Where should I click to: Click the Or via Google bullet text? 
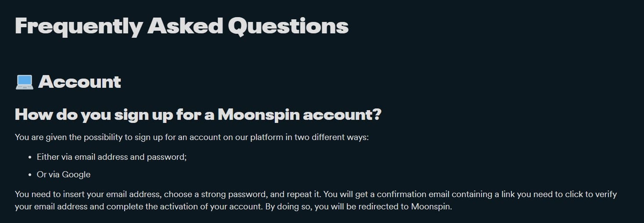point(64,174)
